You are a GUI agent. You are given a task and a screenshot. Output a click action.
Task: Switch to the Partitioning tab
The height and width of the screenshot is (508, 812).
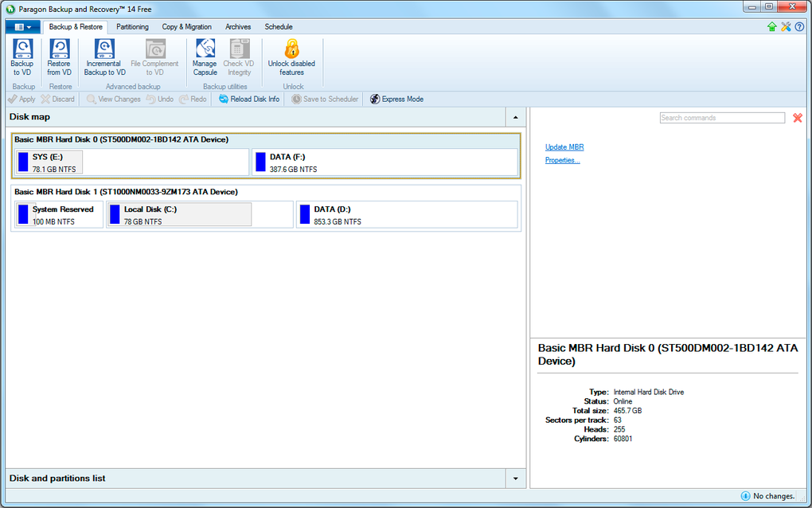click(x=132, y=27)
